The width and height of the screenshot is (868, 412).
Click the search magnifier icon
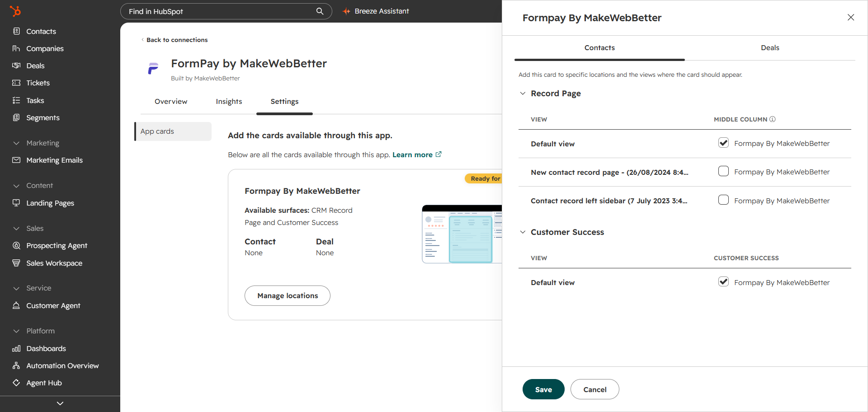point(320,11)
